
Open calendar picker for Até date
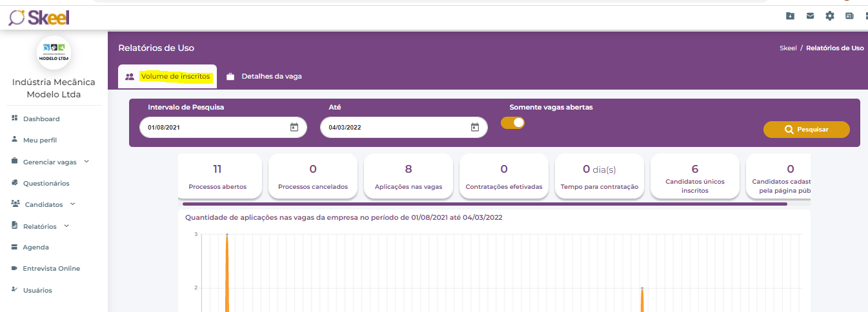click(474, 127)
